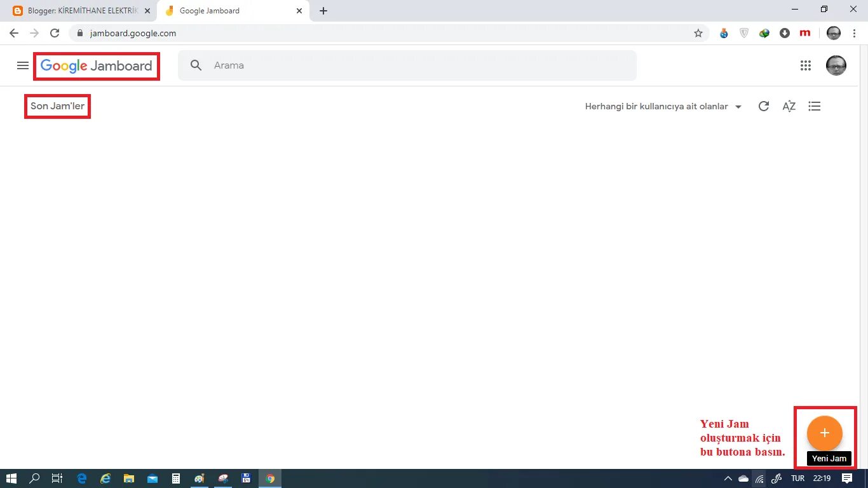Viewport: 868px width, 488px height.
Task: Click the address bar URL jamboard.google.com
Action: [133, 33]
